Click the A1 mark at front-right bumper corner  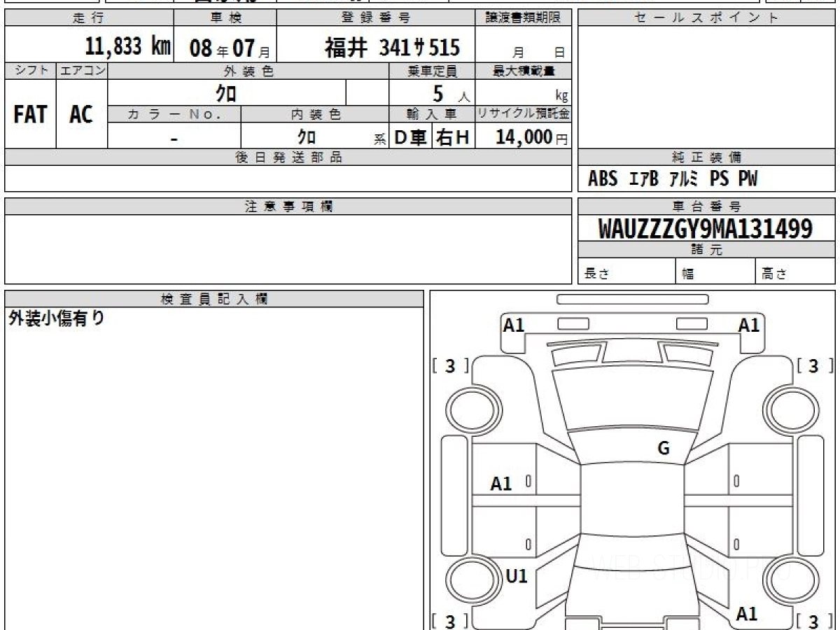[x=749, y=325]
